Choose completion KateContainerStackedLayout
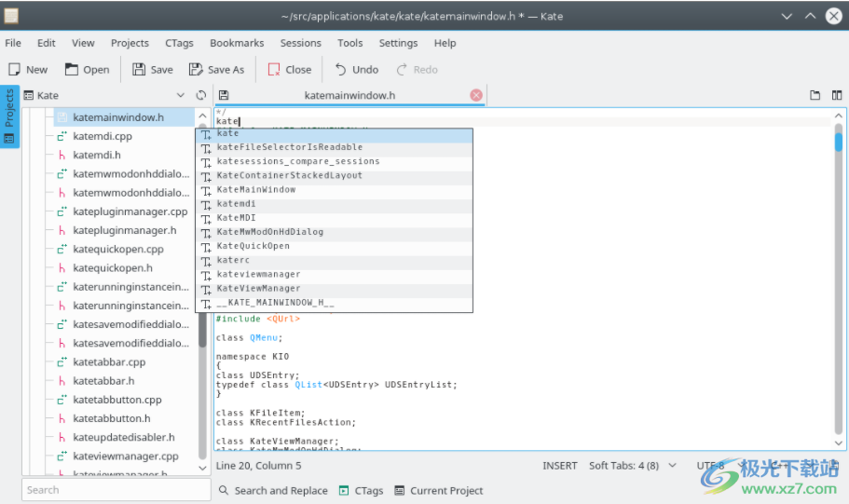The height and width of the screenshot is (504, 849). point(334,175)
